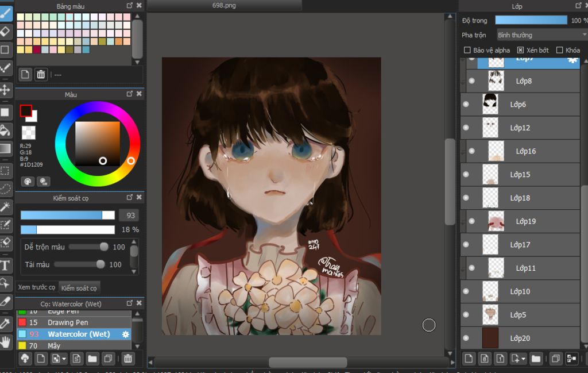The height and width of the screenshot is (373, 588).
Task: Create a brush folder in the brush panel
Action: coord(92,359)
